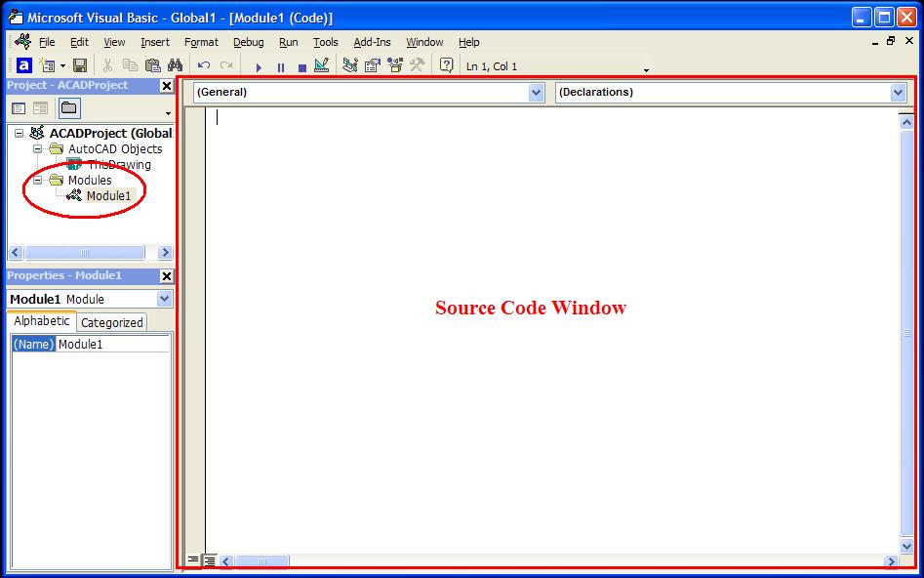Click the Help question mark button

click(x=447, y=65)
